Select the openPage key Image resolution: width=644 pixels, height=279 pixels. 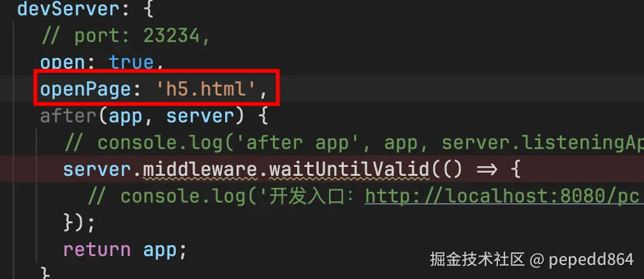click(85, 89)
